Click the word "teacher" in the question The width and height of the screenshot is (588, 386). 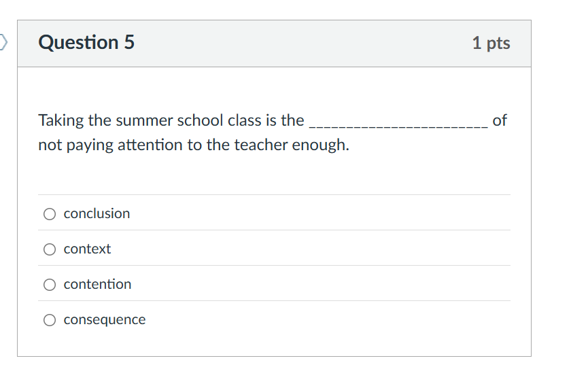click(261, 145)
